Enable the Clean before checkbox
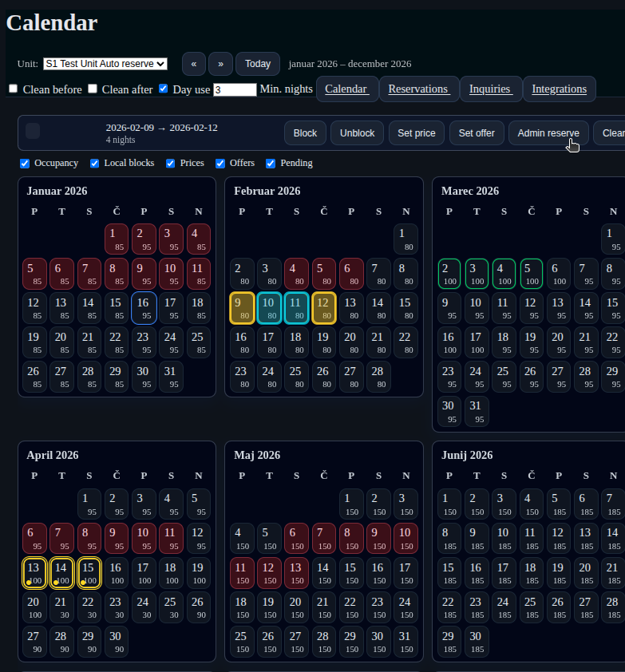The width and height of the screenshot is (625, 672). point(13,89)
